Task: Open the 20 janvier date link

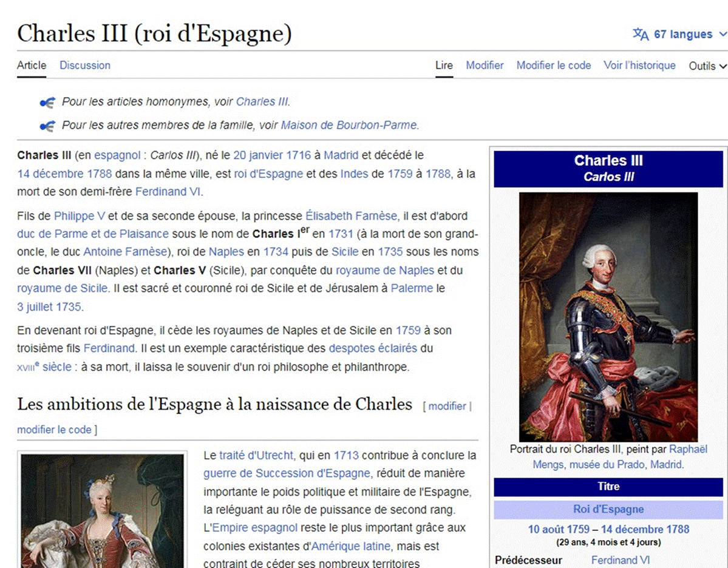Action: tap(258, 155)
